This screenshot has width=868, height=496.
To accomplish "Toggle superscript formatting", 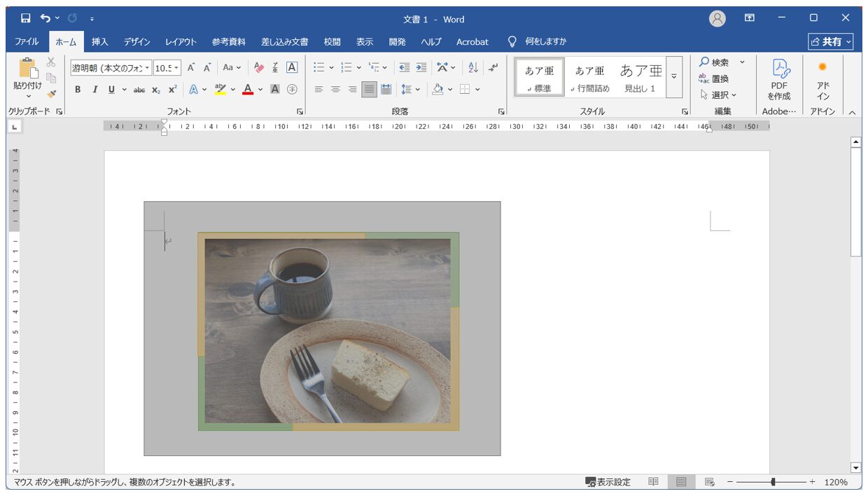I will pos(172,89).
